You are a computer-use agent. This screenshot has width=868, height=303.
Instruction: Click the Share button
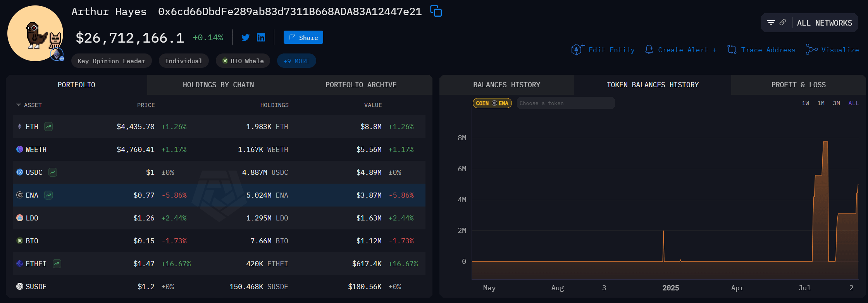click(x=303, y=38)
